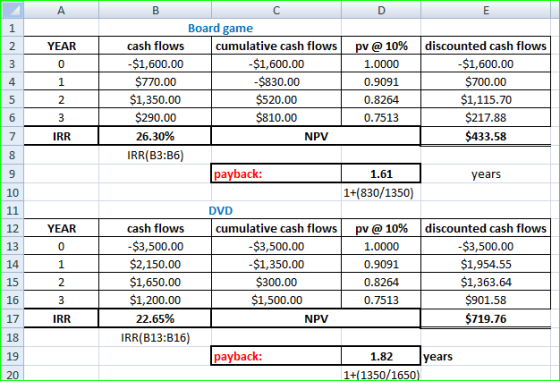Image resolution: width=560 pixels, height=381 pixels.
Task: Click the 1.0000 factor in row 13
Action: click(x=381, y=246)
